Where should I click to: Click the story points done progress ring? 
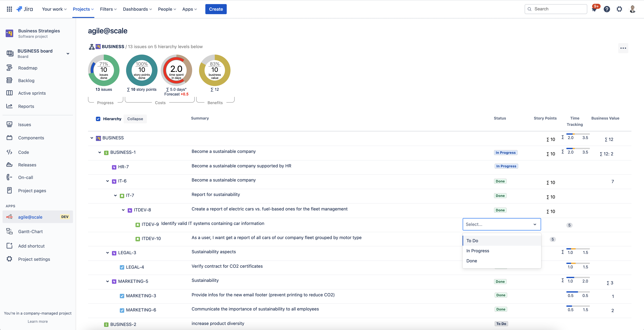coord(142,70)
